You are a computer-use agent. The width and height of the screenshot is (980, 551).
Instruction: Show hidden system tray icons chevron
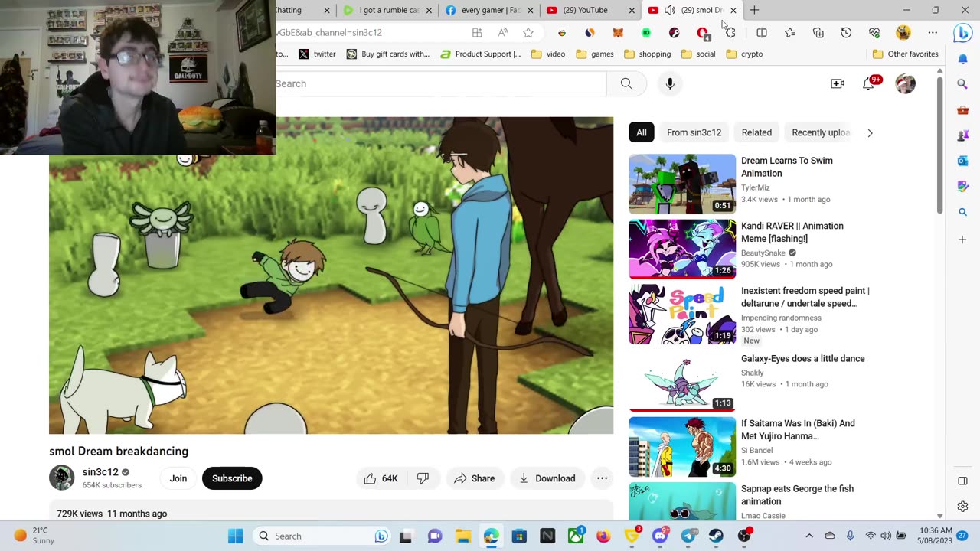coord(809,536)
